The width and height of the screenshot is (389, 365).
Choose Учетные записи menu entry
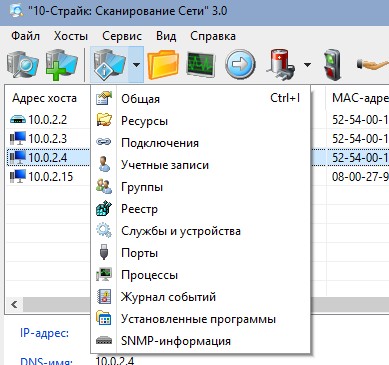click(x=200, y=164)
